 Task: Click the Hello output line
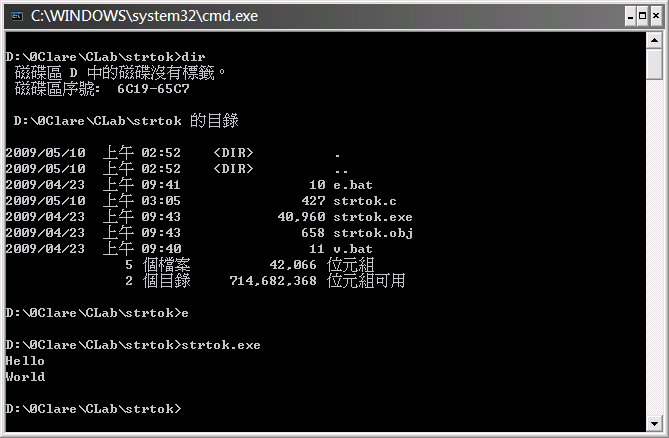tap(25, 361)
